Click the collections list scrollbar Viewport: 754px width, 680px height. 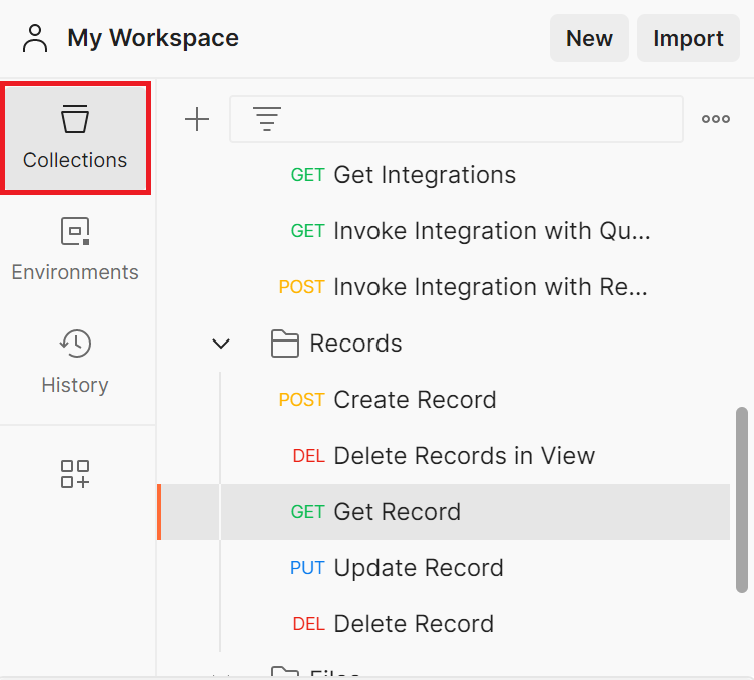coord(742,500)
